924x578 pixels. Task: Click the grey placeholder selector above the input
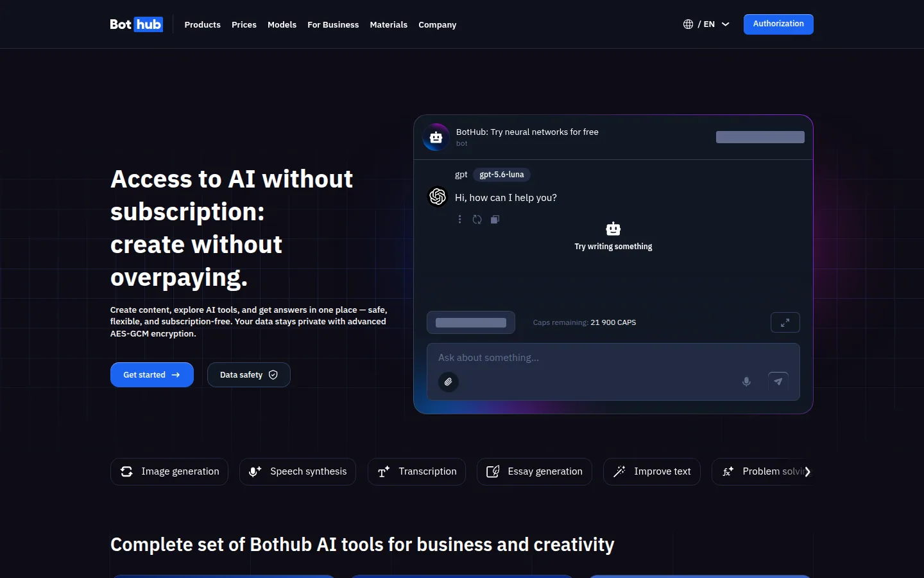pyautogui.click(x=471, y=322)
